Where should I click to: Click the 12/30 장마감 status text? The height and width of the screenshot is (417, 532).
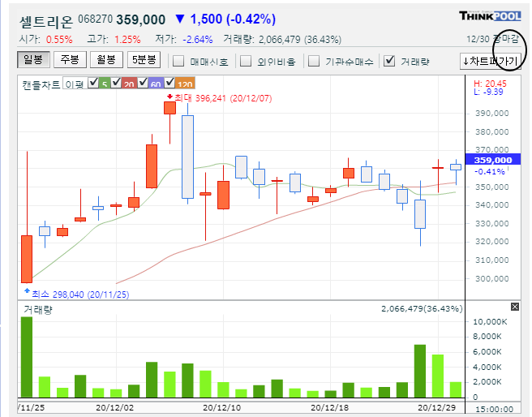point(492,39)
